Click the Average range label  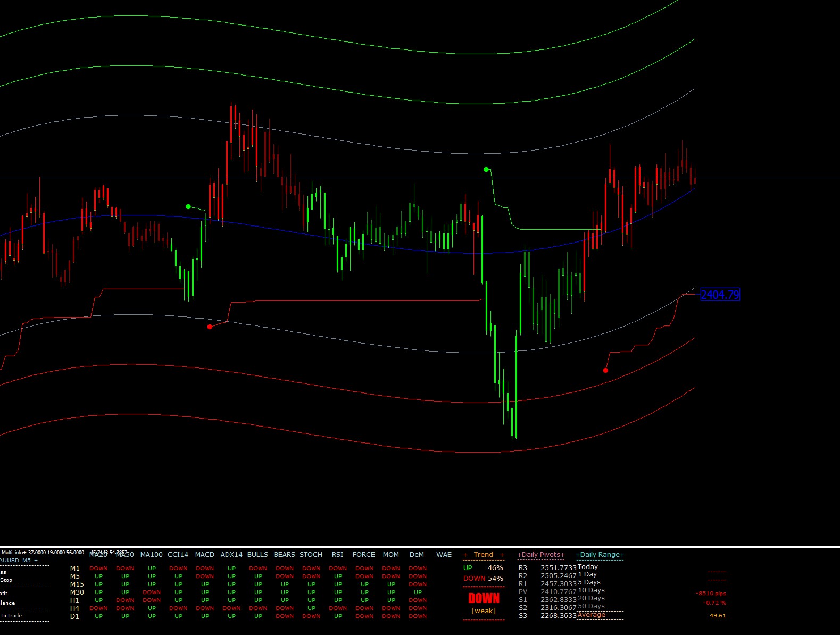(x=592, y=615)
